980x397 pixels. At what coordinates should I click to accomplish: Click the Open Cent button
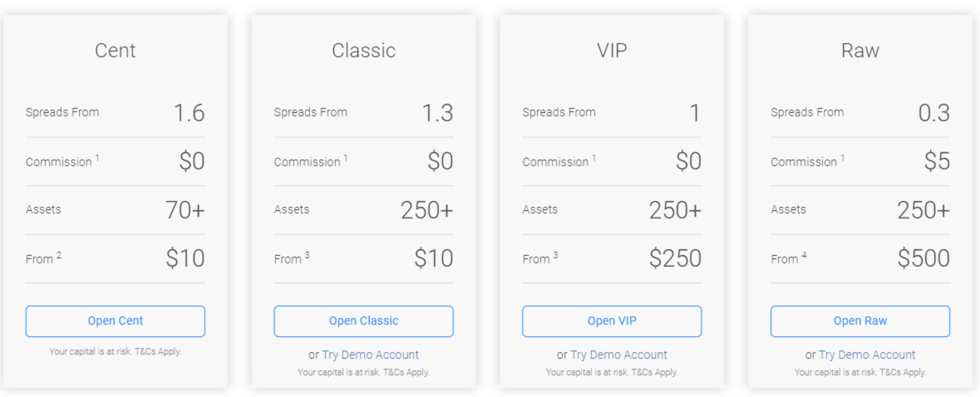115,321
